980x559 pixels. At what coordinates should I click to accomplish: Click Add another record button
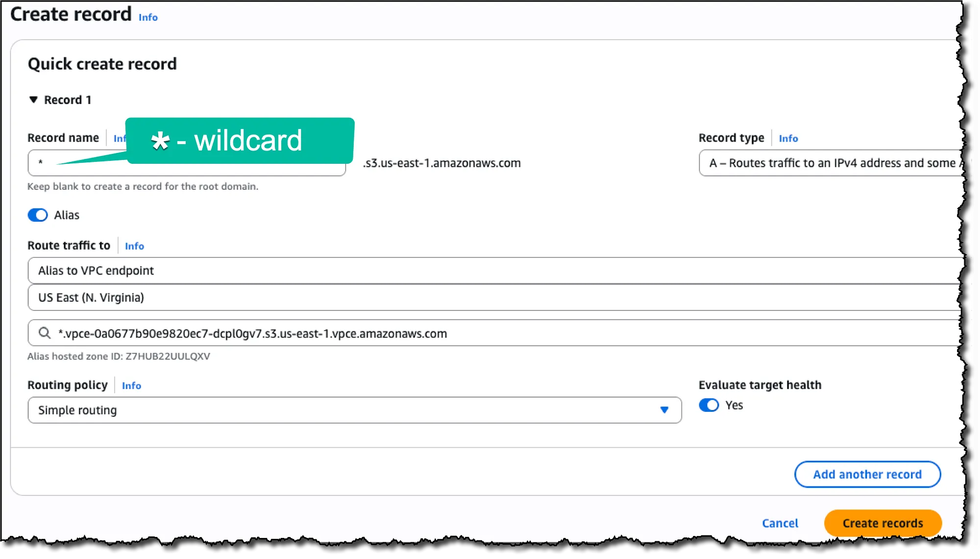[x=867, y=475]
